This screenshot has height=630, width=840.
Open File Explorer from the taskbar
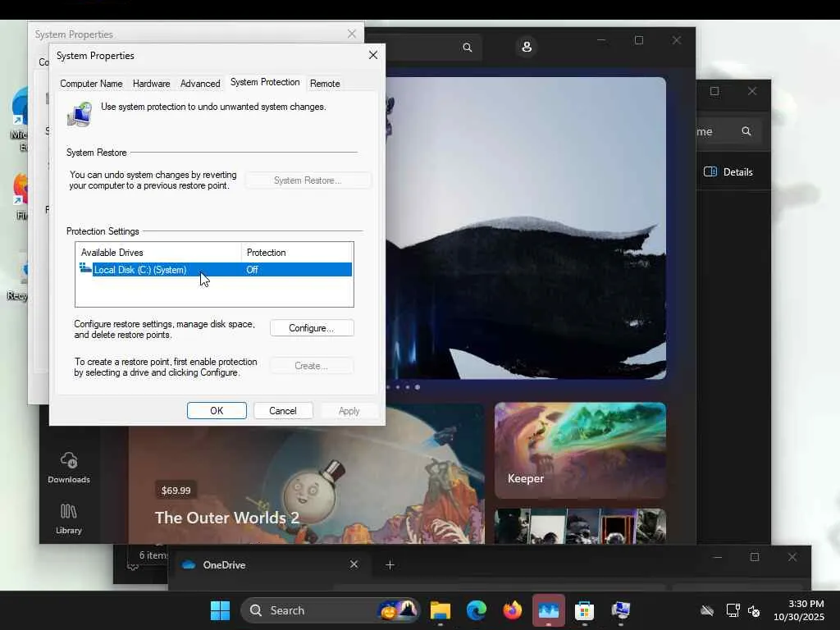point(441,610)
